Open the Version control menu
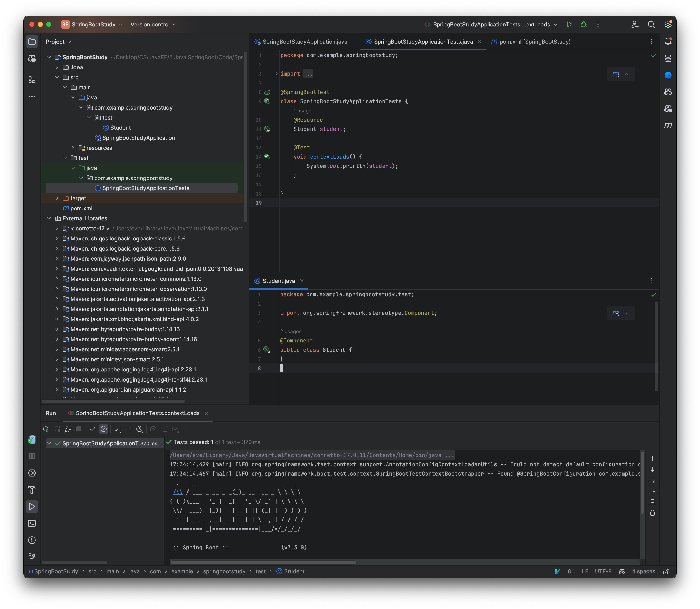The height and width of the screenshot is (609, 700). tap(153, 24)
